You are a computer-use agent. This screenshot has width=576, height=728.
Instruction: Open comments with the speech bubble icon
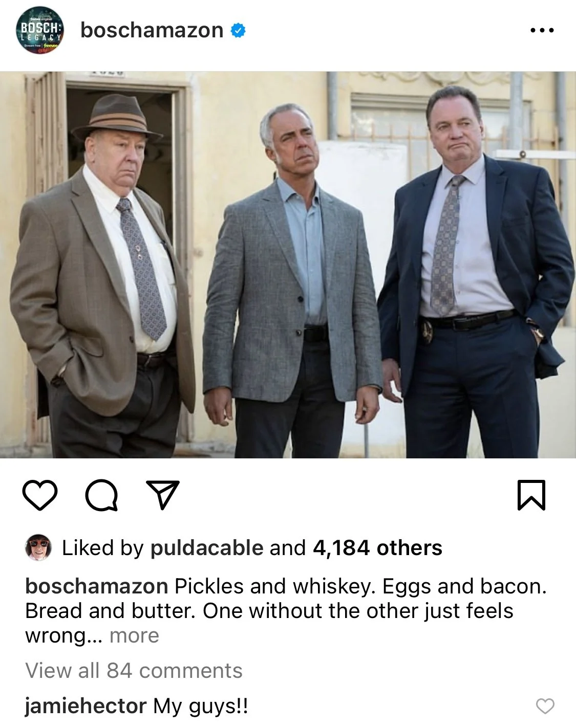101,495
